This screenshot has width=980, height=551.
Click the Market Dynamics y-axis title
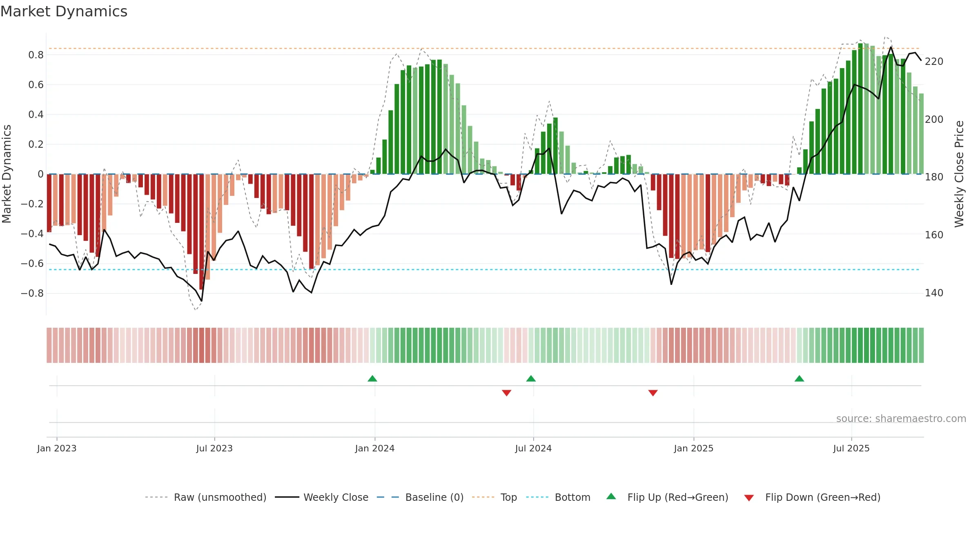(7, 174)
